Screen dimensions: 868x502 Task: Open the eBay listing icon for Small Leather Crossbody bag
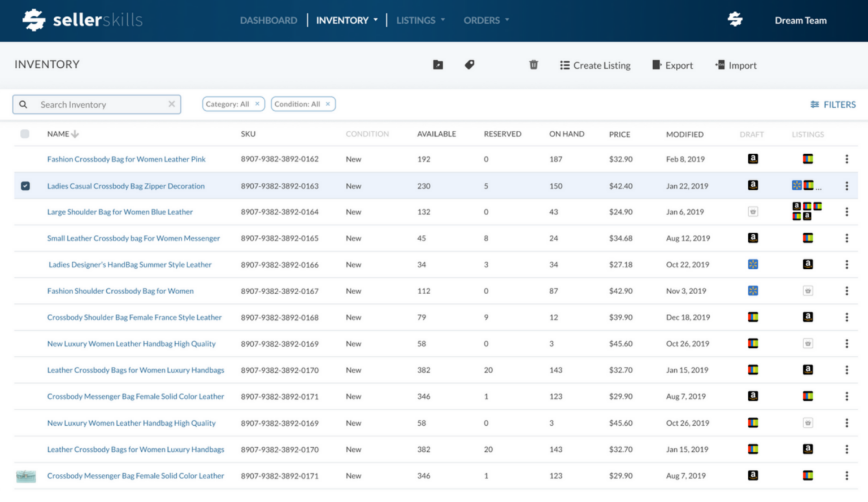click(x=808, y=238)
